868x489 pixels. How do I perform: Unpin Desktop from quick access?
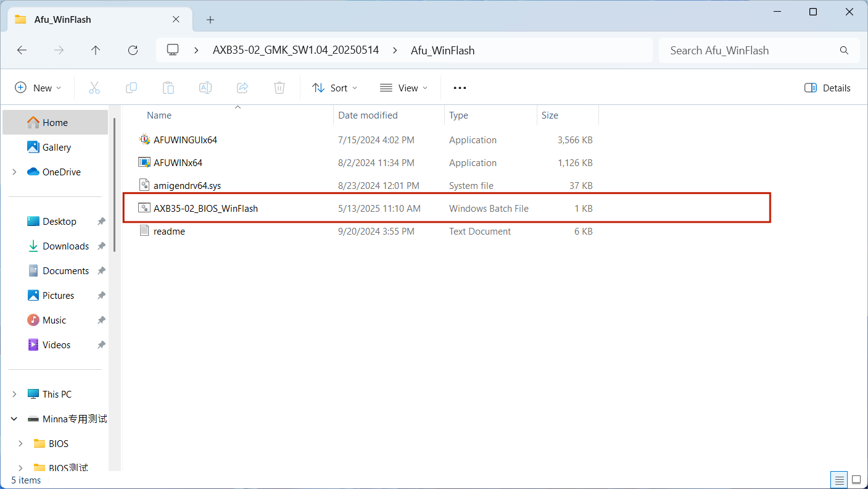[101, 222]
